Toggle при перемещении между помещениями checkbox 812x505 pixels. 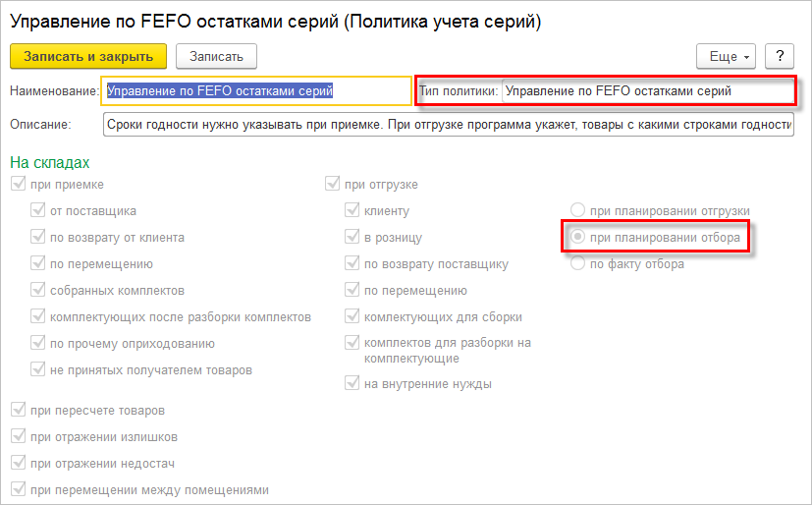click(x=17, y=489)
